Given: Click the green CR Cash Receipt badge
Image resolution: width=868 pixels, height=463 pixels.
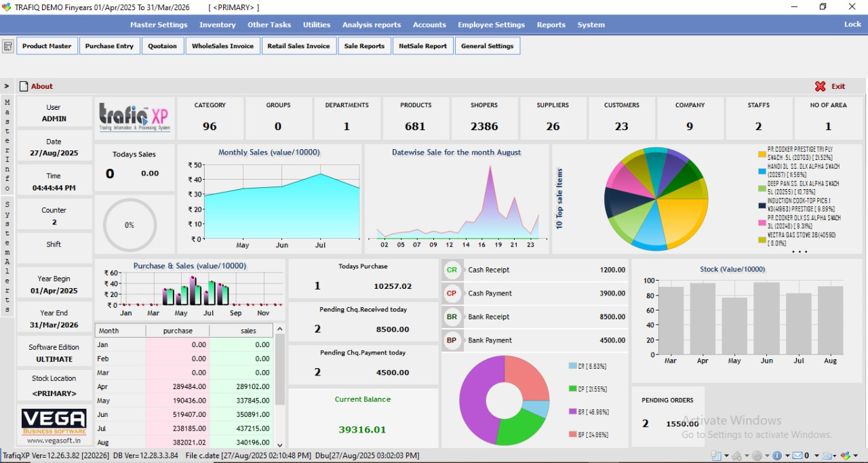Looking at the screenshot, I should point(452,270).
